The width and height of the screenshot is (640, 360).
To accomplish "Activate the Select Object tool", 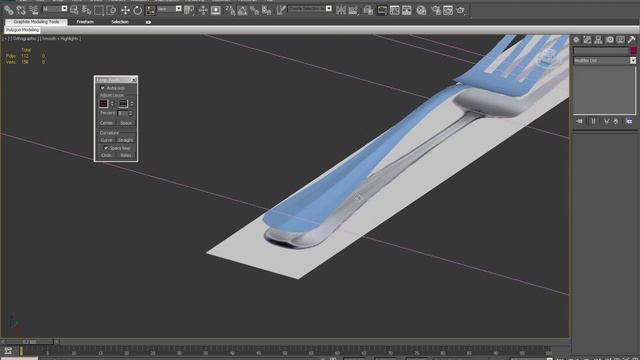I will click(x=74, y=10).
